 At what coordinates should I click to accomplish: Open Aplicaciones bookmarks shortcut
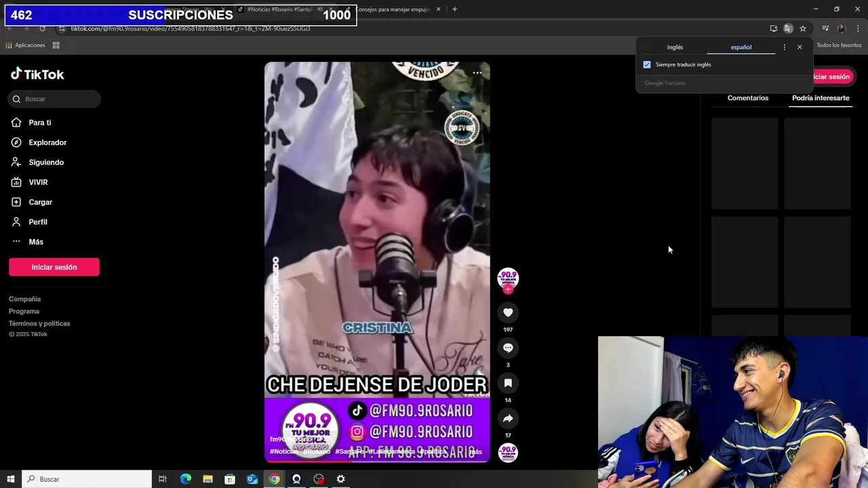25,45
